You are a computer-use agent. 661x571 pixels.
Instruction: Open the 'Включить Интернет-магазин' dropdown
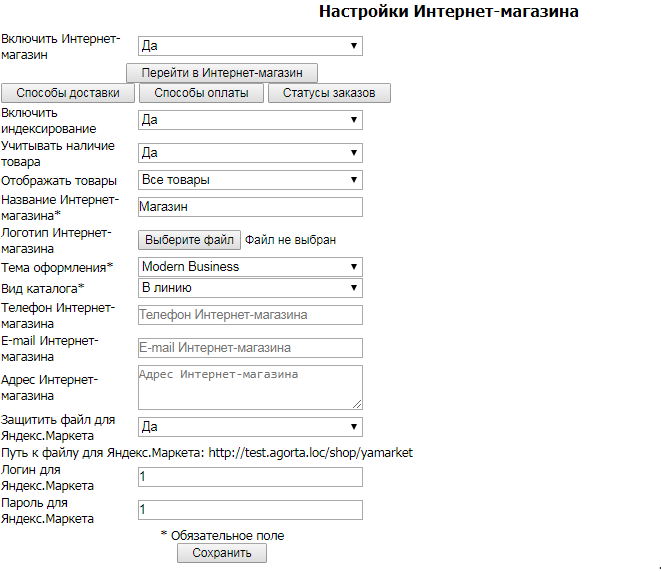pyautogui.click(x=250, y=46)
